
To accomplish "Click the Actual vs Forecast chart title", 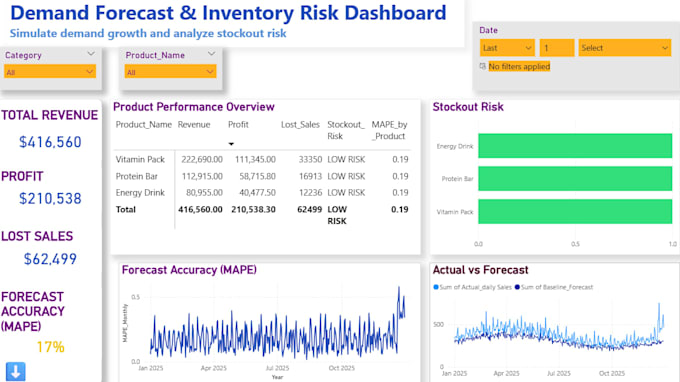I will click(x=481, y=270).
